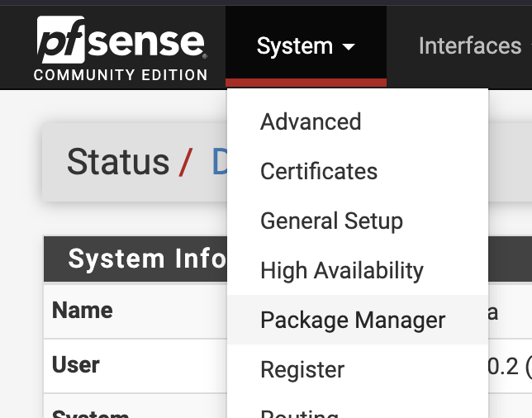Choose General Setup in the dropdown
The width and height of the screenshot is (532, 418).
[x=331, y=221]
